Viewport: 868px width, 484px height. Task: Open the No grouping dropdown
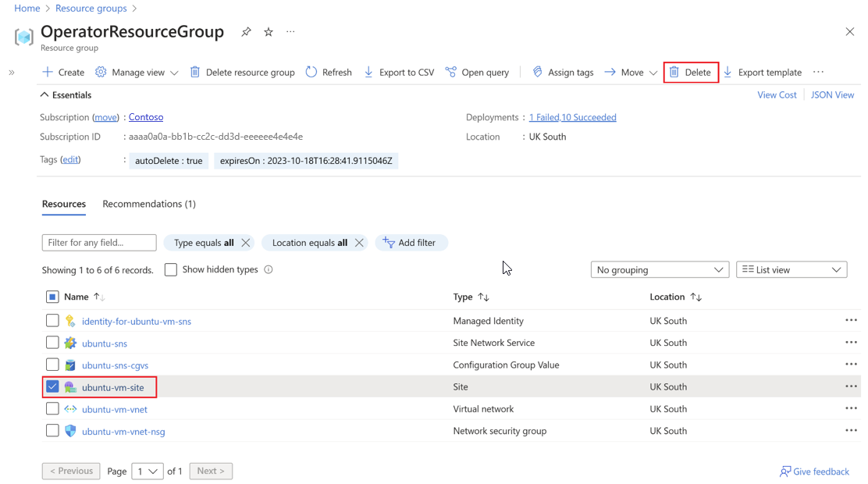(x=659, y=270)
